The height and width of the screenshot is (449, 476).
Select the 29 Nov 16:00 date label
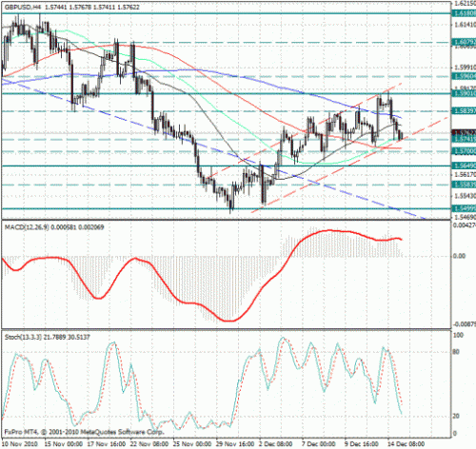235,444
